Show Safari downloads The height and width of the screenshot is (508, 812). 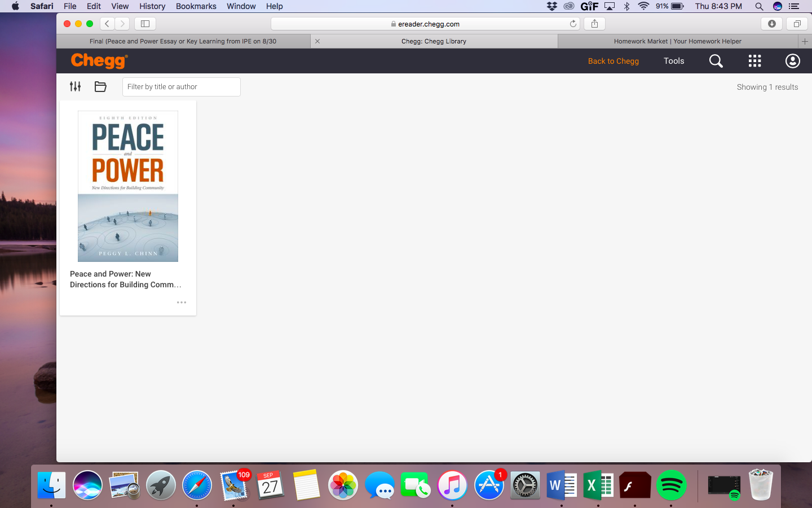tap(771, 24)
